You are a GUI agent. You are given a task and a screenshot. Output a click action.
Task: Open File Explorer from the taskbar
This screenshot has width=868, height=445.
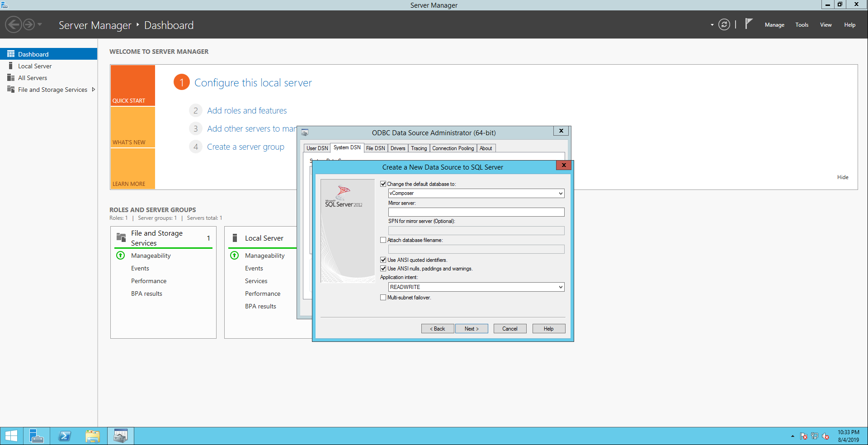(x=93, y=436)
